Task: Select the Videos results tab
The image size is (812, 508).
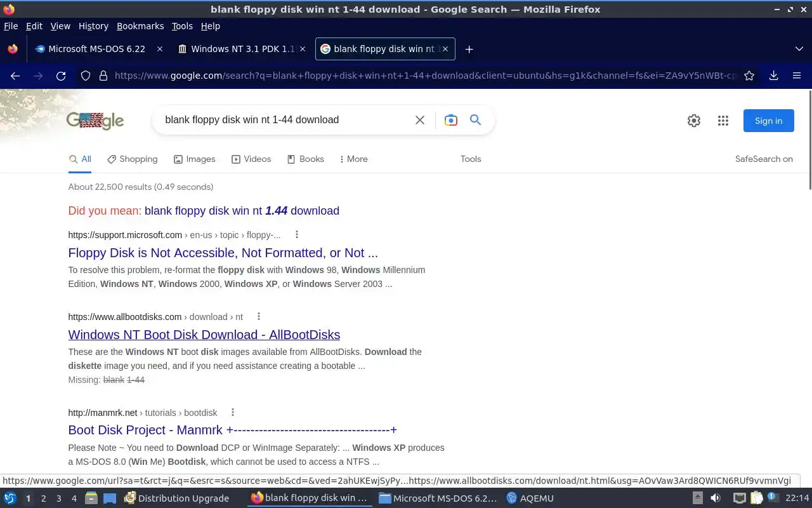Action: click(x=251, y=159)
